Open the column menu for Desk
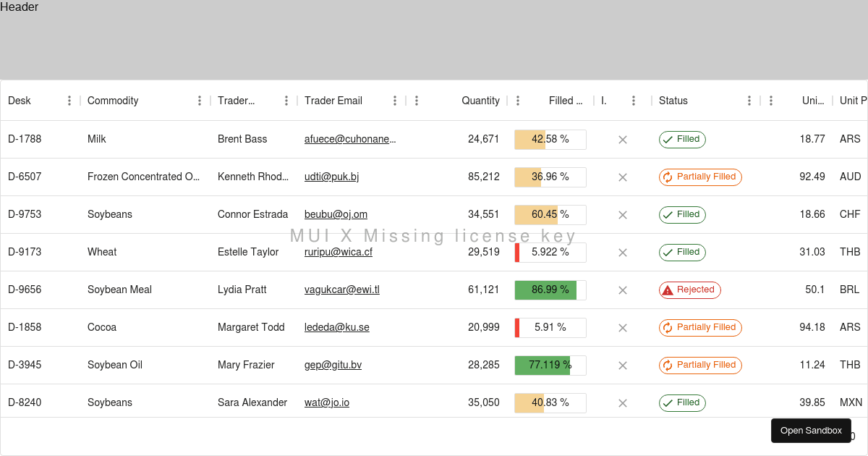868x456 pixels. (69, 101)
